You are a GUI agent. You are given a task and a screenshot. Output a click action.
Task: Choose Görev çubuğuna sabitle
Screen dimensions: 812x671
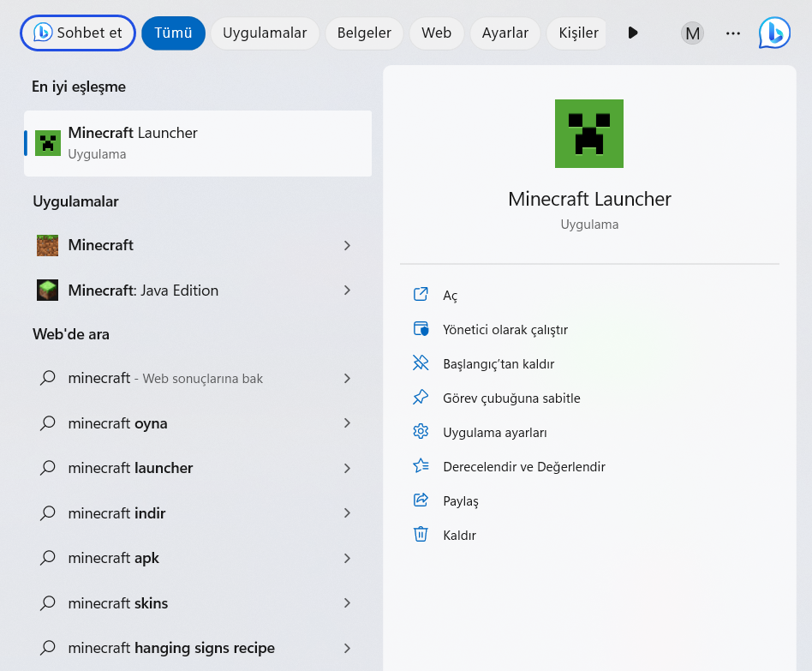point(511,398)
